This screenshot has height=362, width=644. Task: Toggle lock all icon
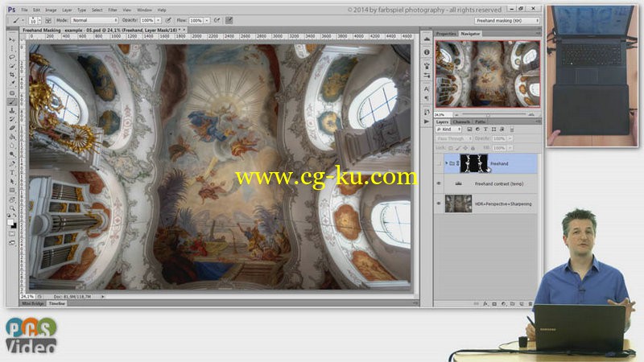(473, 148)
